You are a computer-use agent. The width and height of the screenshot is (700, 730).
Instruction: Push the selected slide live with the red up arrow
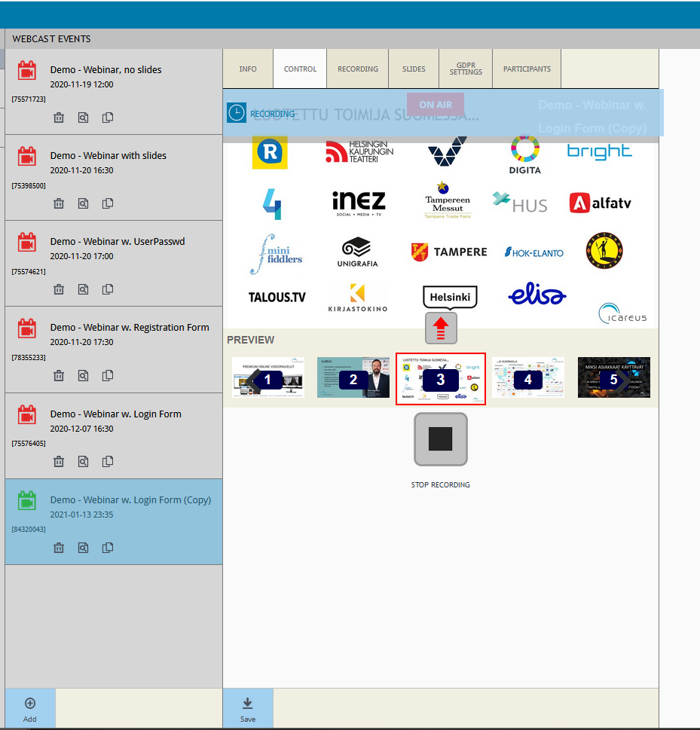pos(441,328)
